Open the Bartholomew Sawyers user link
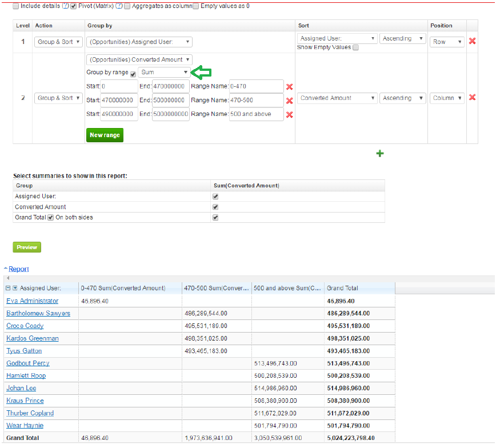Image resolution: width=500 pixels, height=448 pixels. tap(38, 313)
